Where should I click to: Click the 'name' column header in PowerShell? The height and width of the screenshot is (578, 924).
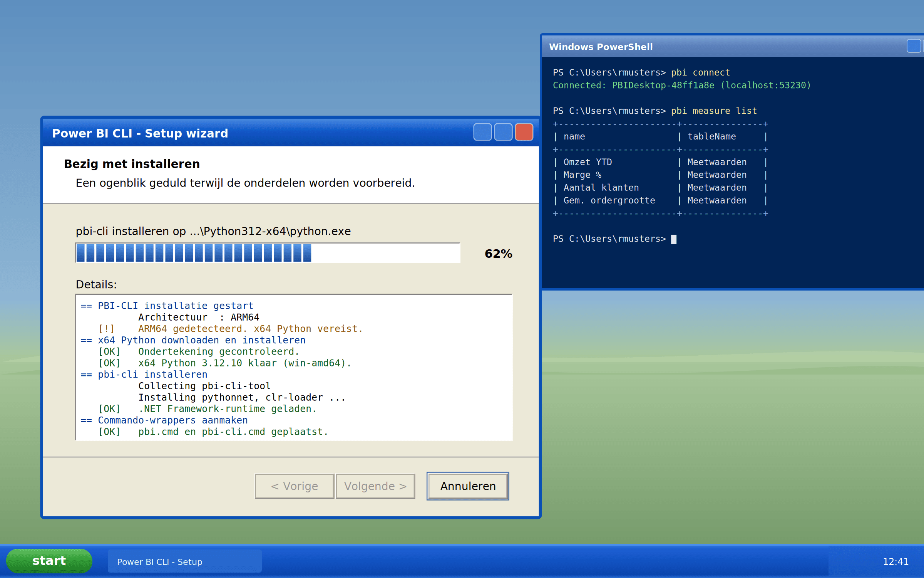click(x=574, y=136)
